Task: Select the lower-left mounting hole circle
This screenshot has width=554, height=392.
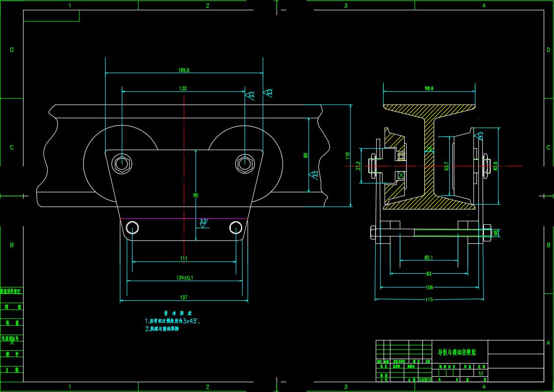Action: coord(132,228)
